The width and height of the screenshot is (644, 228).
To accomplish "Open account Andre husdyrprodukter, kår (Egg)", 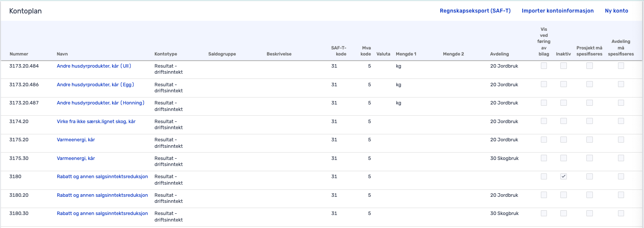I will click(95, 85).
